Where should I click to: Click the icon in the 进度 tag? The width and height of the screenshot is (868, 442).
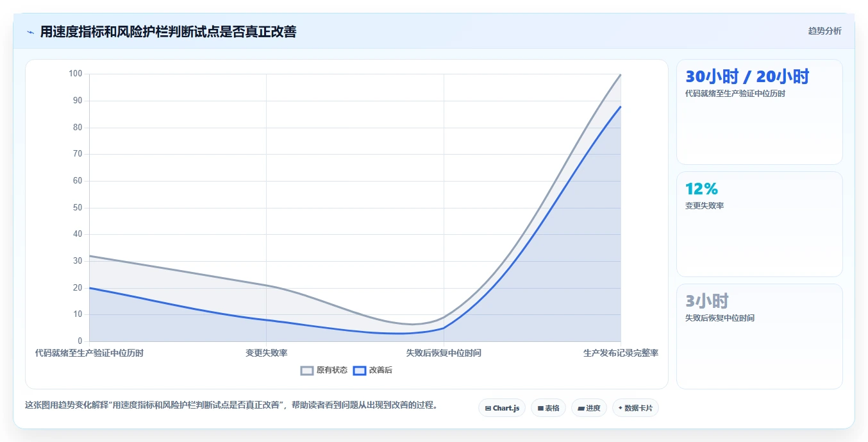(581, 408)
